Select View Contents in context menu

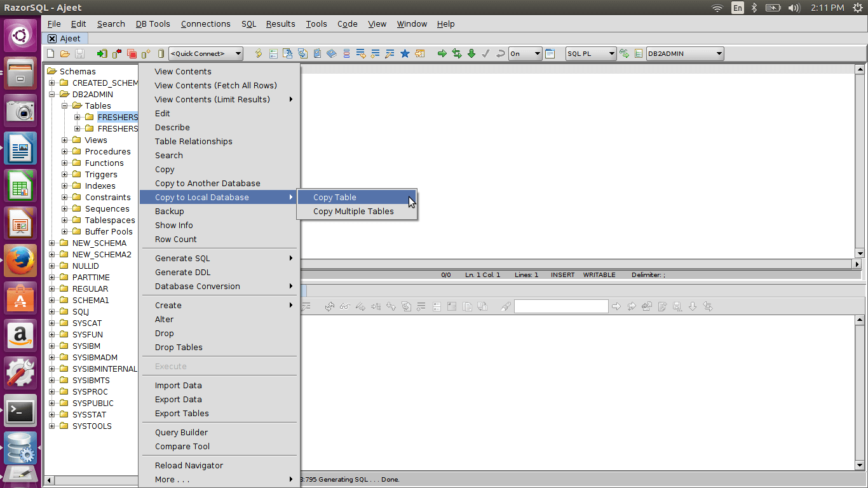219,71
